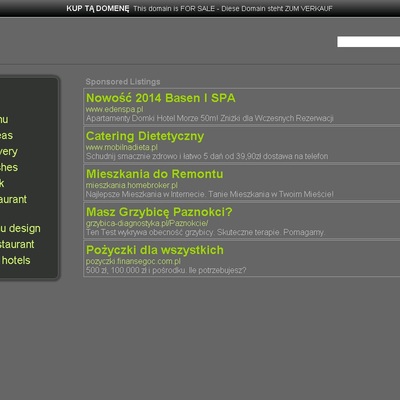This screenshot has height=400, width=400.
Task: Click the 'KUP TĄ DOMENĘ' banner link
Action: point(98,8)
